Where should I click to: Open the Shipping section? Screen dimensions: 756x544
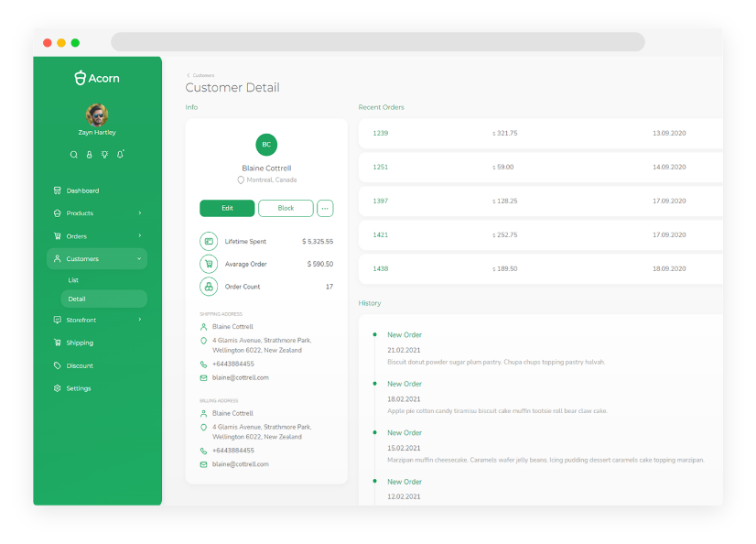[80, 343]
